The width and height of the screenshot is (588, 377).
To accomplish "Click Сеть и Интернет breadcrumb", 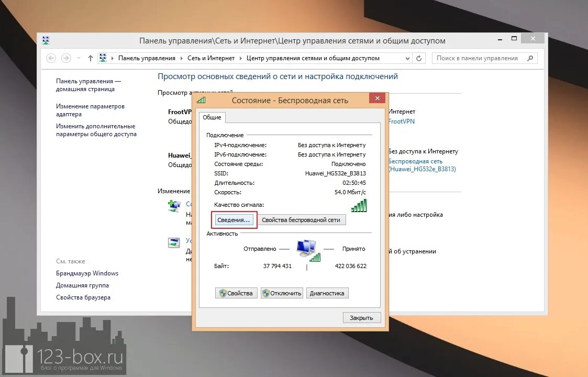I will coord(211,58).
